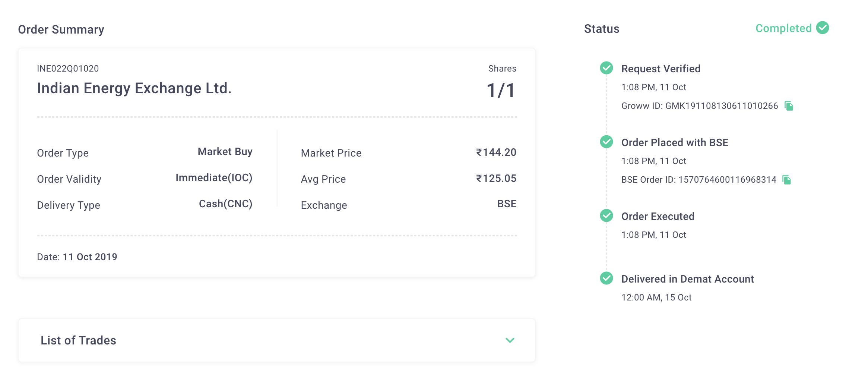Click the Delivered in Demat Account check icon

tap(606, 278)
